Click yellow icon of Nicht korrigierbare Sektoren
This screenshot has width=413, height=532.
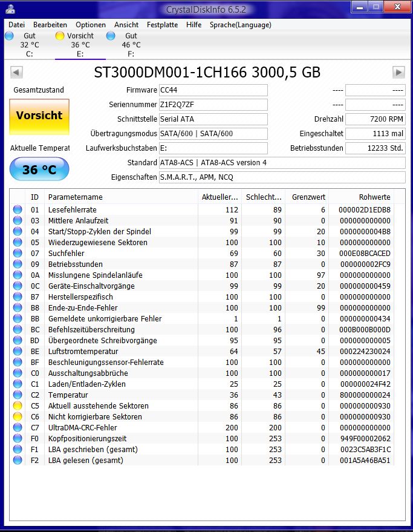tap(18, 416)
